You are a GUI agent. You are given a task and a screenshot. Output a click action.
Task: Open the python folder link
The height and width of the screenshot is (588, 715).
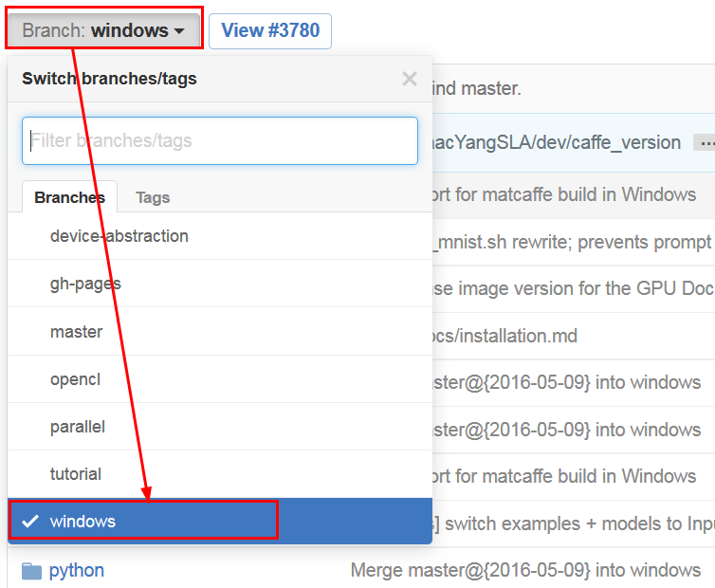pyautogui.click(x=77, y=570)
